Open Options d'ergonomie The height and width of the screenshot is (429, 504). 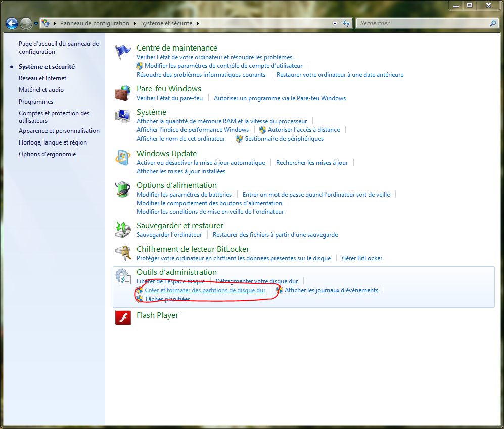47,154
